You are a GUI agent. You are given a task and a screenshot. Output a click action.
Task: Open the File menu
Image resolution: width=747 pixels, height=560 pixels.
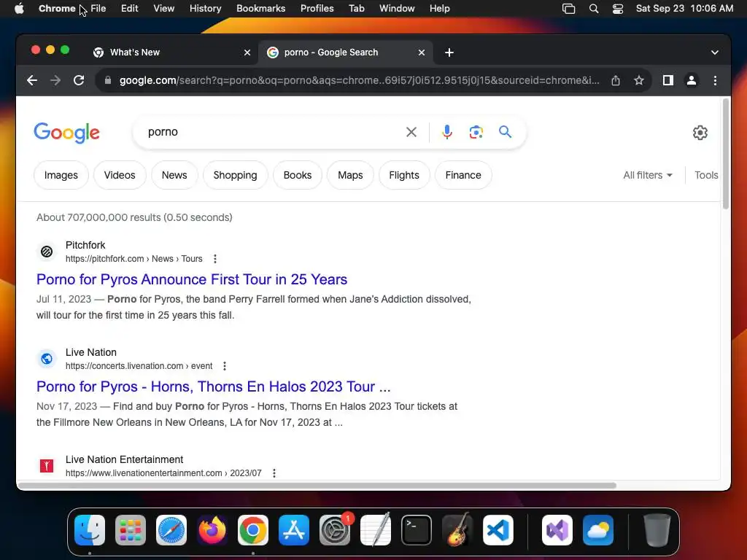(x=98, y=9)
